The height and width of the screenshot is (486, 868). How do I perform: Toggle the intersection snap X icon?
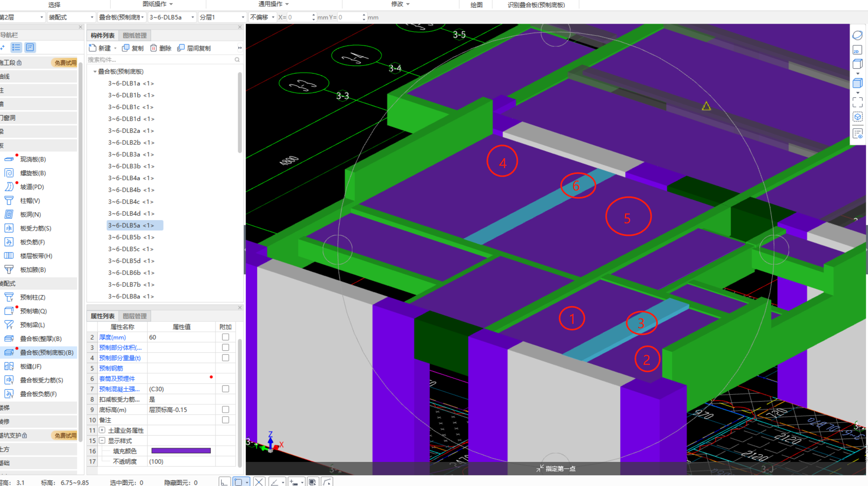tap(259, 482)
